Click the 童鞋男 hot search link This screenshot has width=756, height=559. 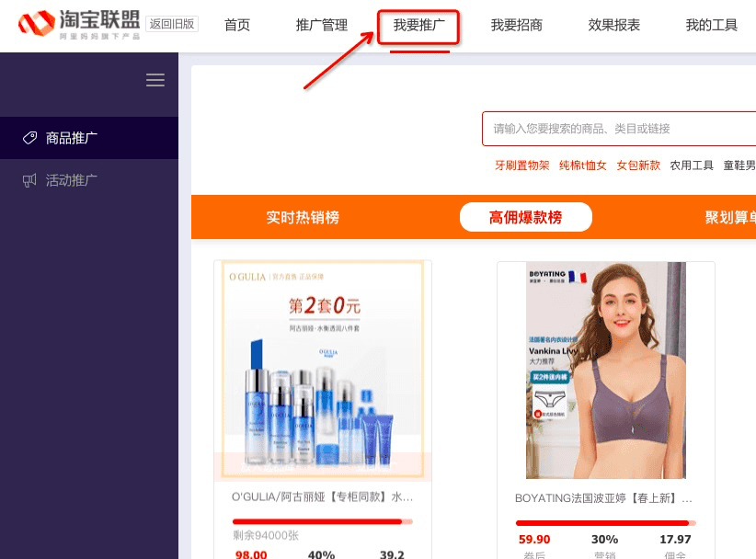tap(739, 165)
